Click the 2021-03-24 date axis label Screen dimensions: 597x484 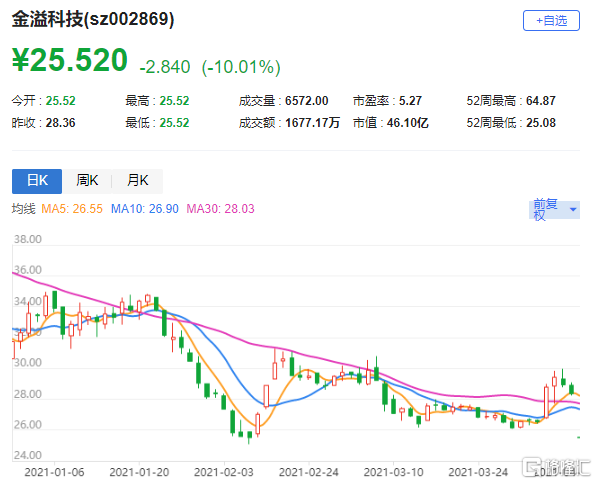point(478,473)
